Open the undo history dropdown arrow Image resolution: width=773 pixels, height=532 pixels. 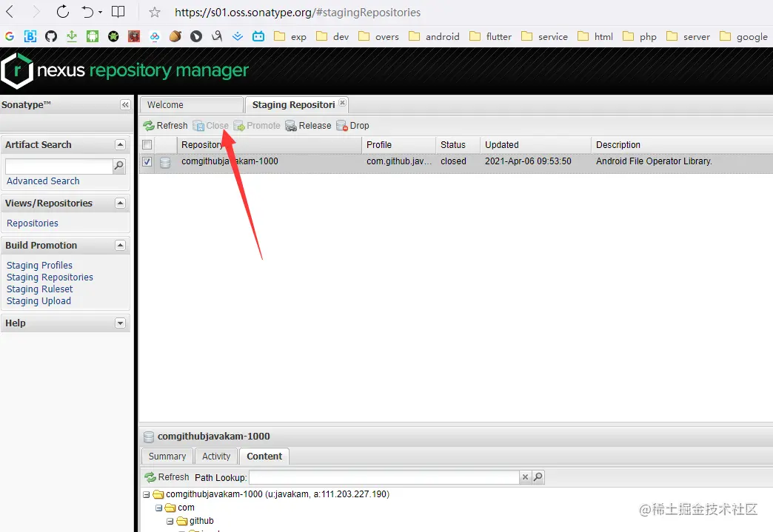click(x=100, y=13)
